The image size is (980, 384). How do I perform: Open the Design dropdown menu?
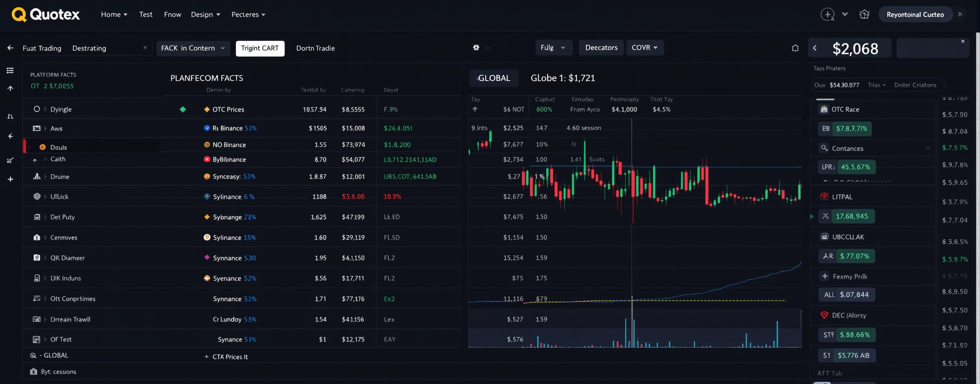(x=205, y=14)
